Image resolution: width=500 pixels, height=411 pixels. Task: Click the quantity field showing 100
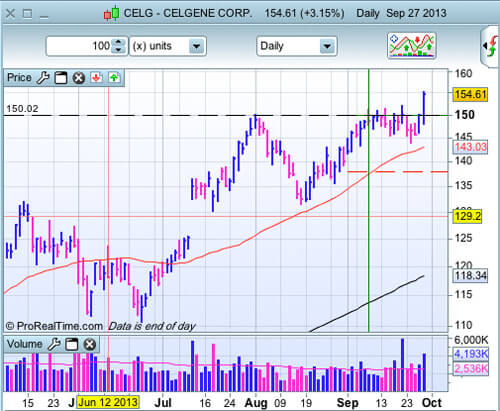80,46
